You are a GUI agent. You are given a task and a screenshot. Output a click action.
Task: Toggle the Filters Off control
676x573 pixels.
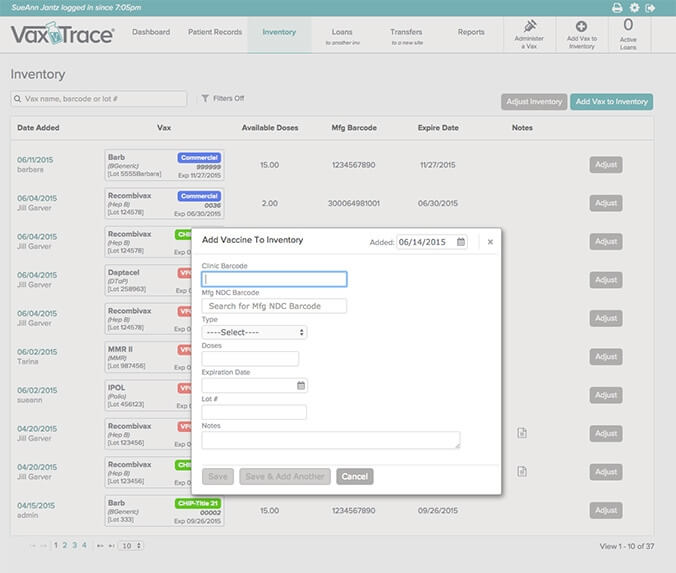coord(223,99)
